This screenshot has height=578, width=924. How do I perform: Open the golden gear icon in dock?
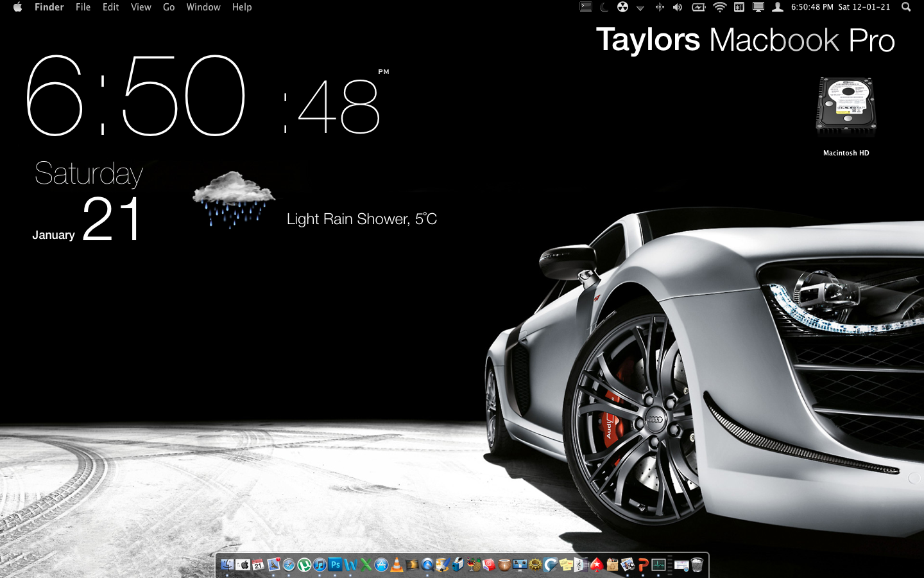click(535, 565)
